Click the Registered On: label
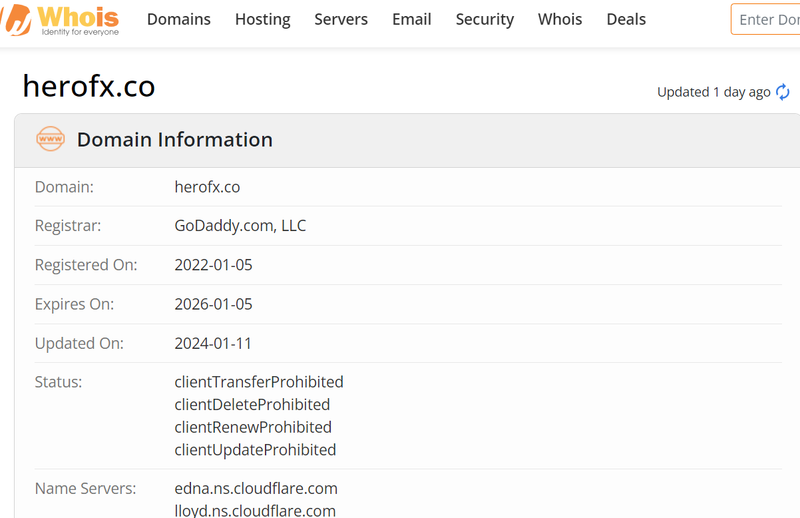The width and height of the screenshot is (800, 518). click(x=86, y=265)
